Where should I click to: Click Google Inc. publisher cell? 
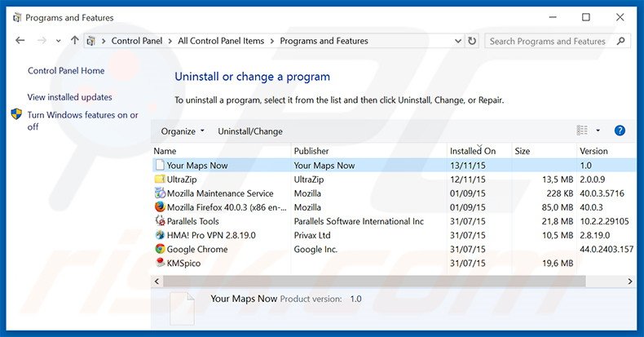(315, 250)
